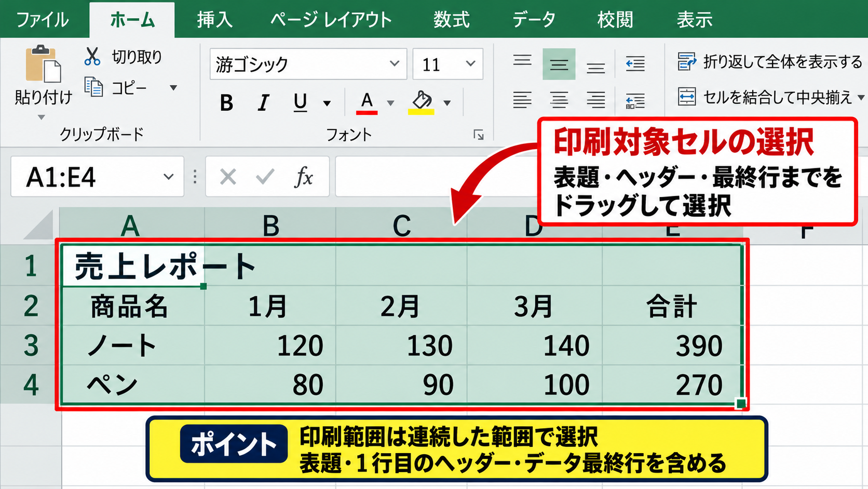The width and height of the screenshot is (868, 489).
Task: Switch to the ページ レイアウト tab
Action: 331,20
